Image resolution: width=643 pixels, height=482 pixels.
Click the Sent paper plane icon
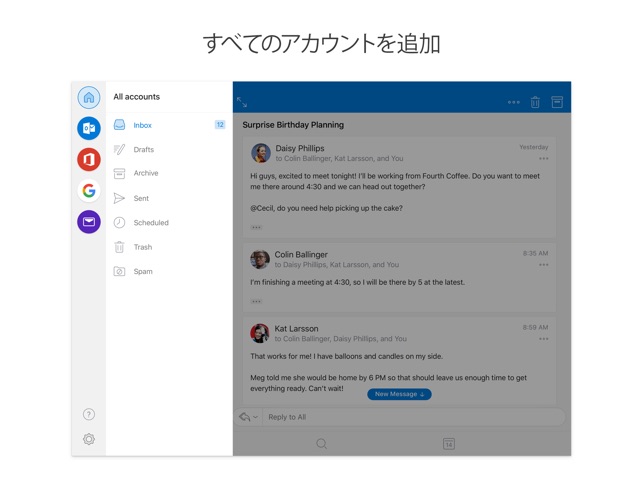(x=119, y=198)
